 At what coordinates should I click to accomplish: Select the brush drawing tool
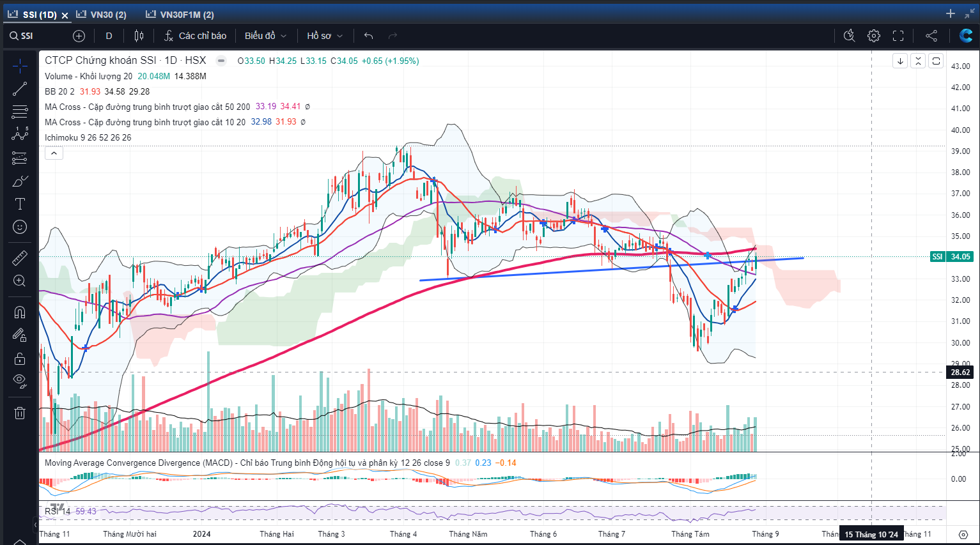(x=20, y=181)
